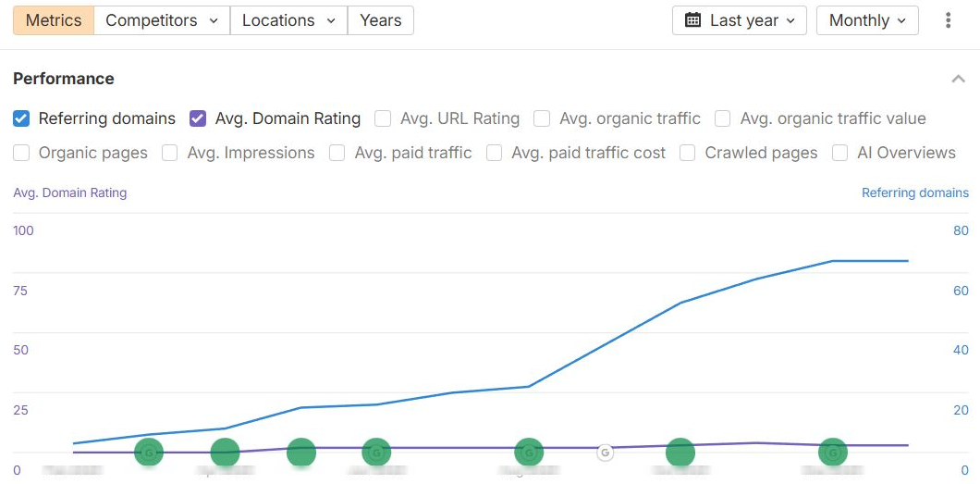Click the purple Avg. Domain Rating axis label
980x484 pixels.
pyautogui.click(x=70, y=192)
